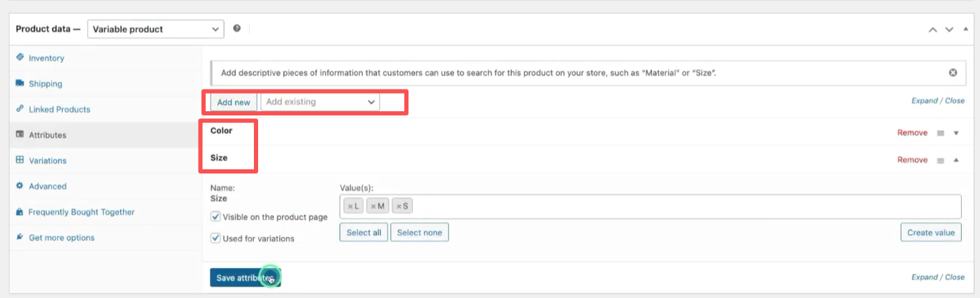Toggle the Product data panel collapse triangle
This screenshot has width=980, height=298.
(966, 29)
